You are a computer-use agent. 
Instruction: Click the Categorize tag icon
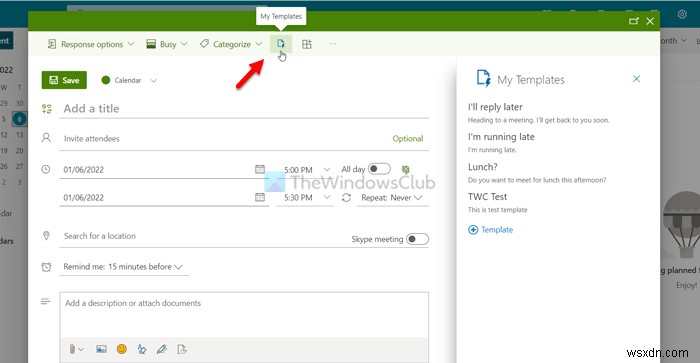point(204,43)
